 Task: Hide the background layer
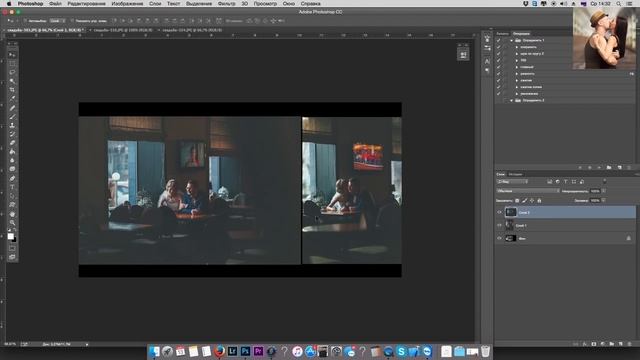point(499,238)
